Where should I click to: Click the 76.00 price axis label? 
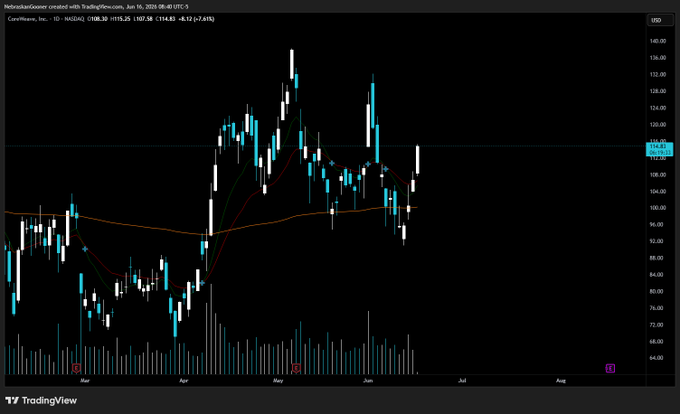coord(656,308)
